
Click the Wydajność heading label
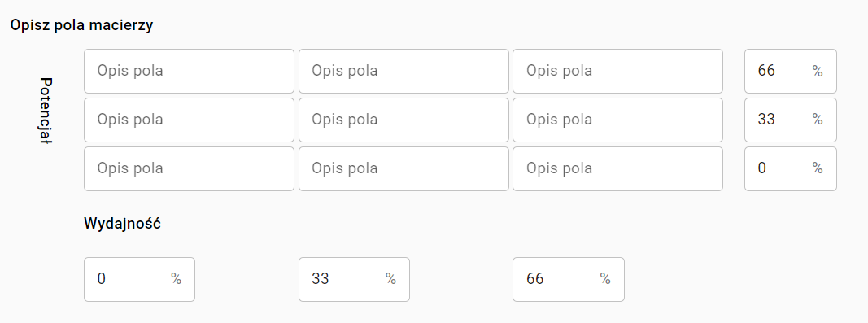coord(122,224)
